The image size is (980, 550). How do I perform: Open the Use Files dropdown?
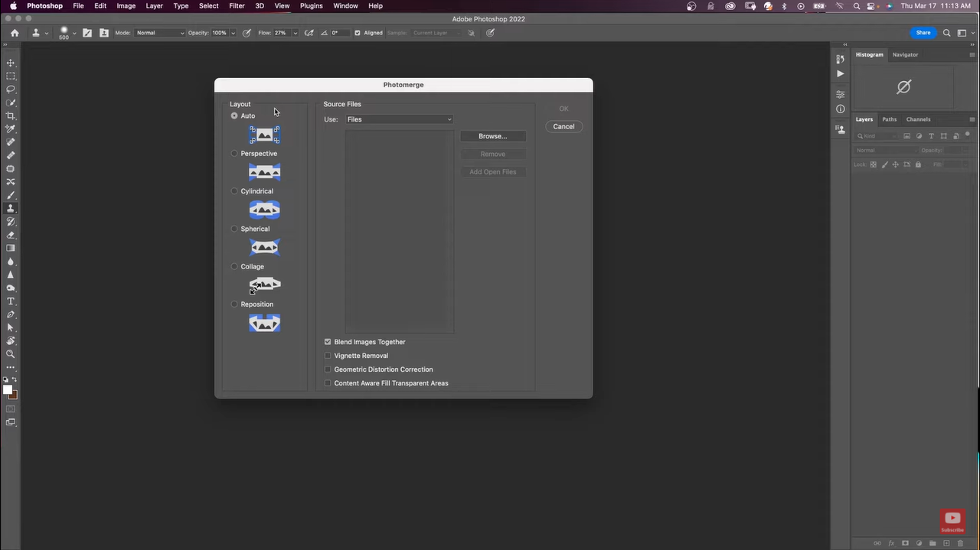399,119
